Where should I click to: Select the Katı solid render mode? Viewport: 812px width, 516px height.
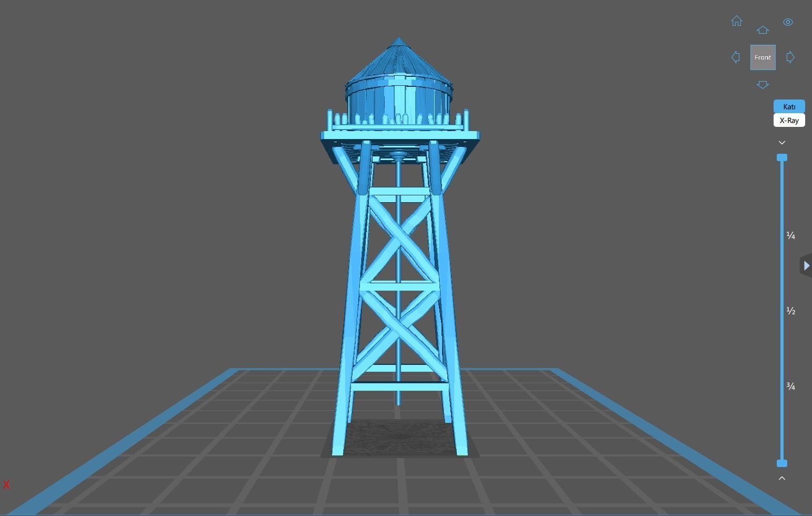pos(789,106)
